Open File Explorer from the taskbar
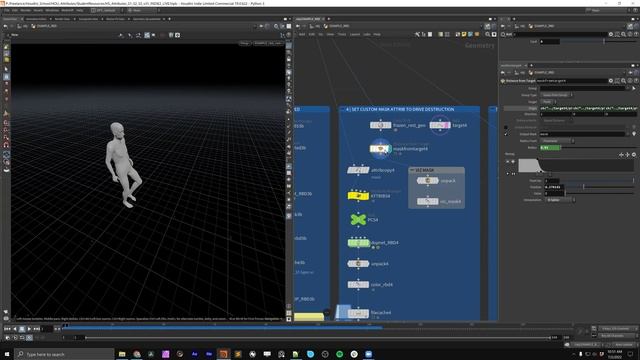The width and height of the screenshot is (640, 360). [122, 354]
